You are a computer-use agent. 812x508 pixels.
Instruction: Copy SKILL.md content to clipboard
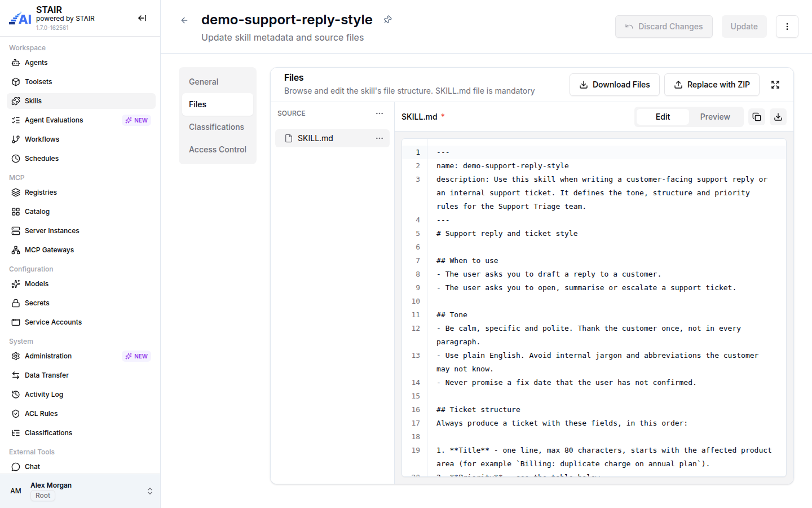pos(757,117)
